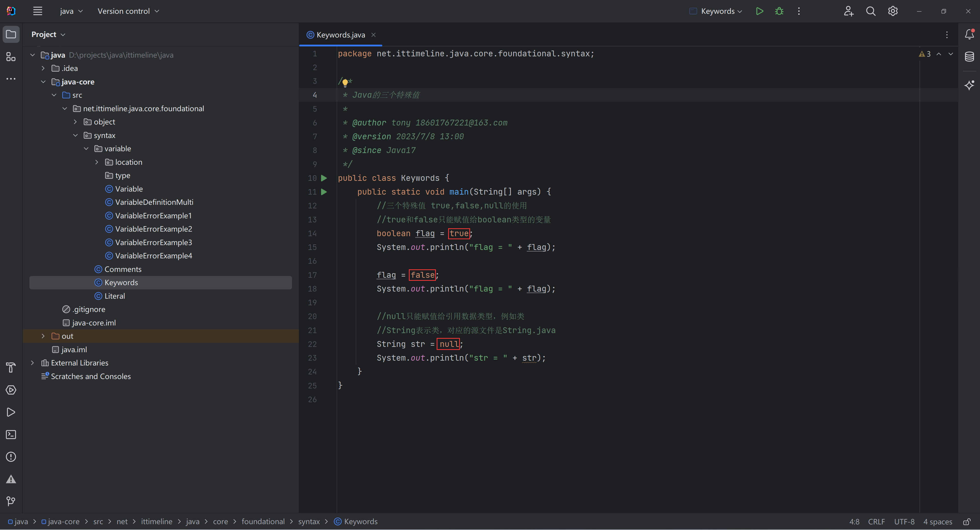980x530 pixels.
Task: Expand the object package
Action: 75,122
